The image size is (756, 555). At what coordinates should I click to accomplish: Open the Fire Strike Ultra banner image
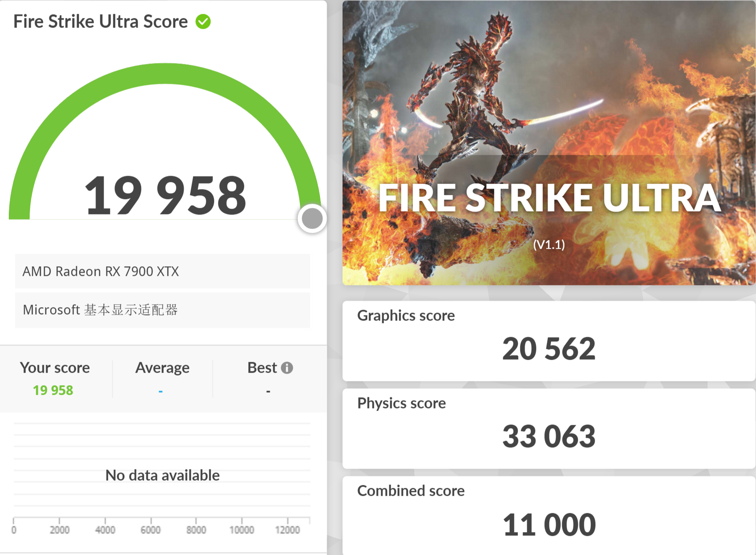click(x=549, y=143)
